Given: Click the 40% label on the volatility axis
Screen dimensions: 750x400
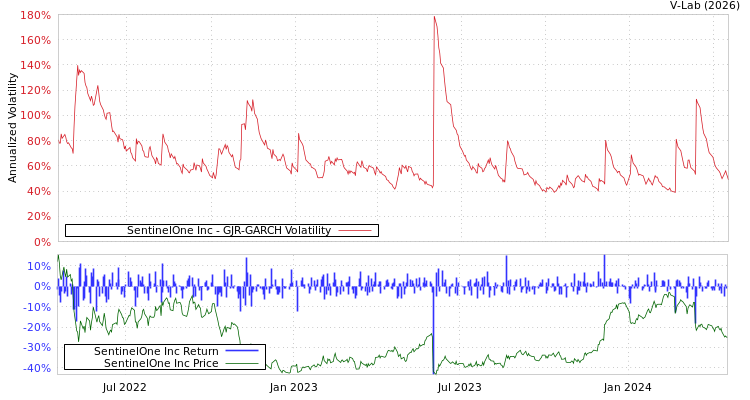Looking at the screenshot, I should 37,191.
